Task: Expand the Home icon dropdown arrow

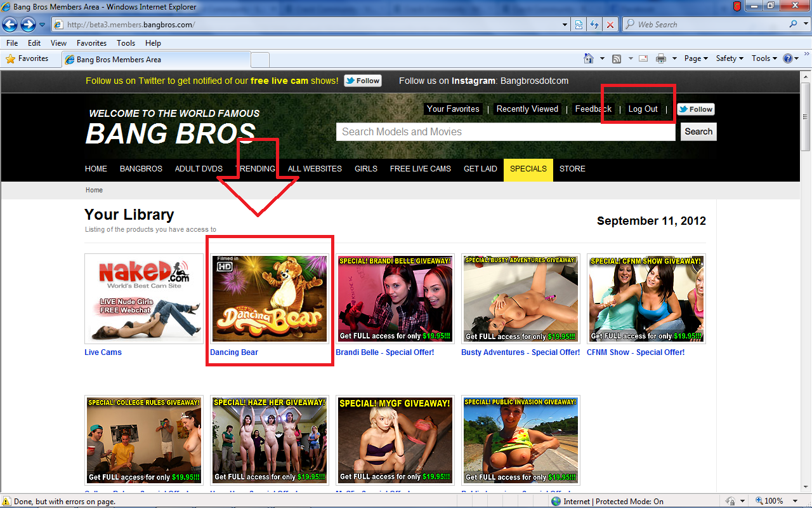Action: click(602, 58)
